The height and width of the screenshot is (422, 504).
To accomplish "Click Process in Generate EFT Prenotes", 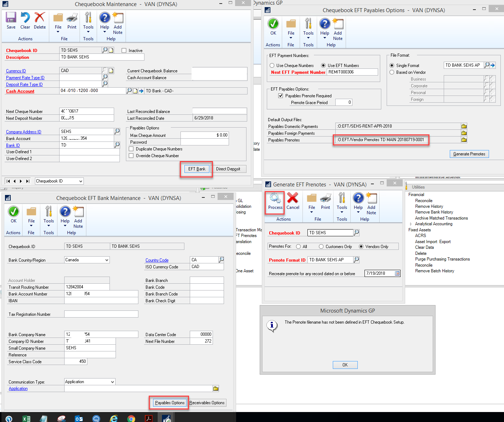I will pos(274,202).
